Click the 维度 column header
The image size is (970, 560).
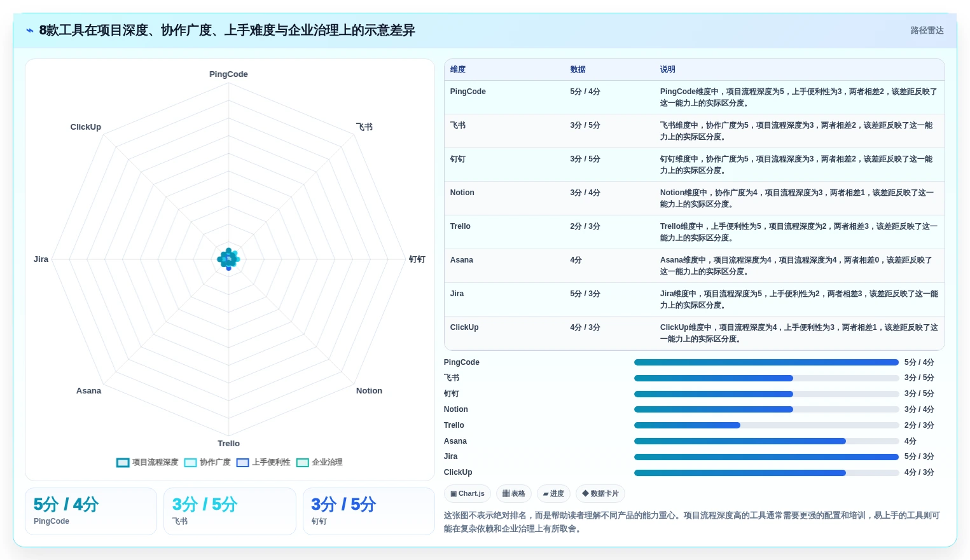(x=458, y=70)
